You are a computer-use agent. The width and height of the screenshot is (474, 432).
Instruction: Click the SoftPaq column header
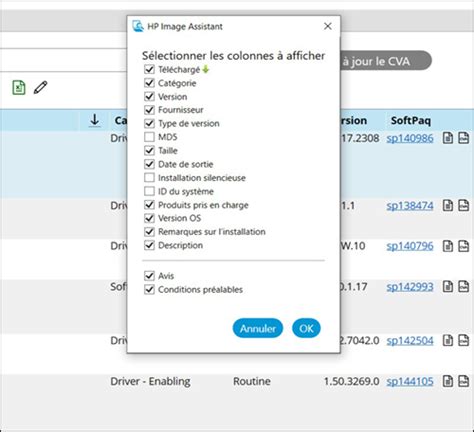[x=411, y=120]
